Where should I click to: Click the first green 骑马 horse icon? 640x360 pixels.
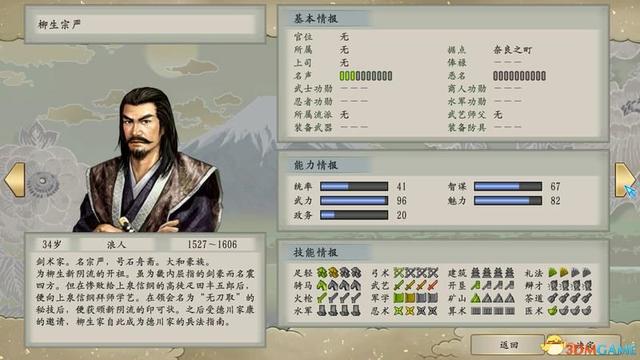(x=322, y=285)
